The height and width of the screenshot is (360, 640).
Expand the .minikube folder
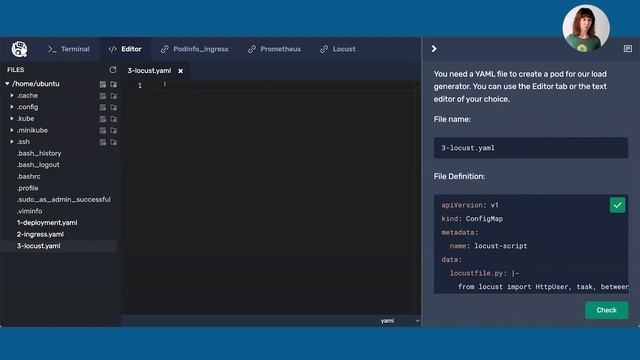[x=12, y=130]
